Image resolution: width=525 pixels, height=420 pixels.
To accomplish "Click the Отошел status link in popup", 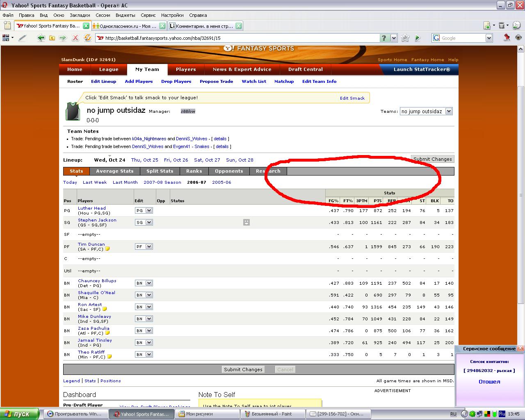I will (x=489, y=381).
